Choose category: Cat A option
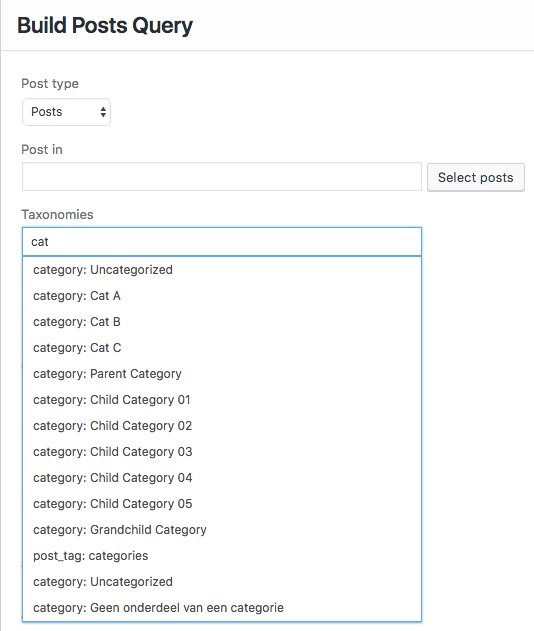Image resolution: width=534 pixels, height=631 pixels. click(222, 296)
